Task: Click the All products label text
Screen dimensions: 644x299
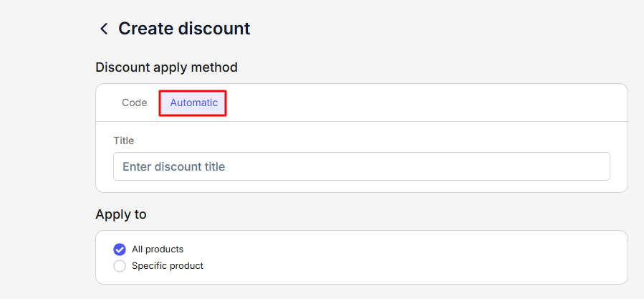Action: pyautogui.click(x=158, y=250)
